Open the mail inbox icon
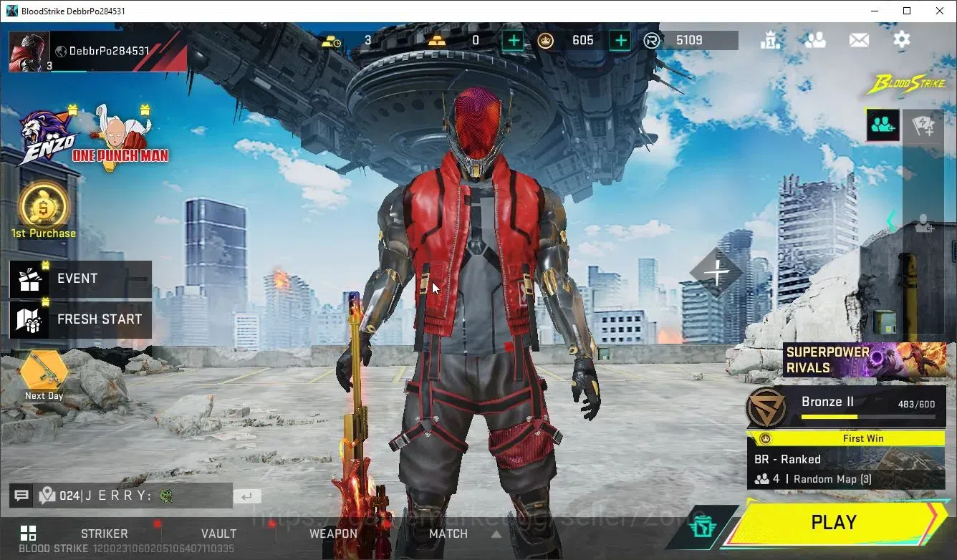The image size is (957, 560). (859, 40)
